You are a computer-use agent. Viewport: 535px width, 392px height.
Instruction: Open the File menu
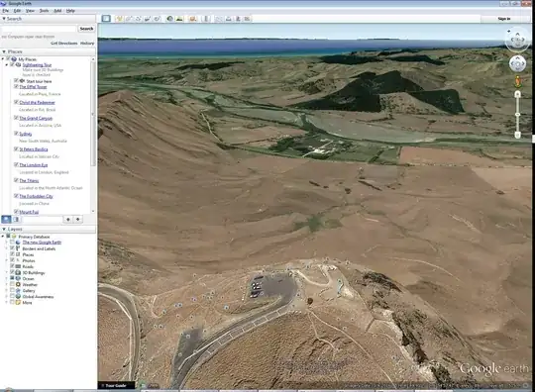[x=6, y=11]
